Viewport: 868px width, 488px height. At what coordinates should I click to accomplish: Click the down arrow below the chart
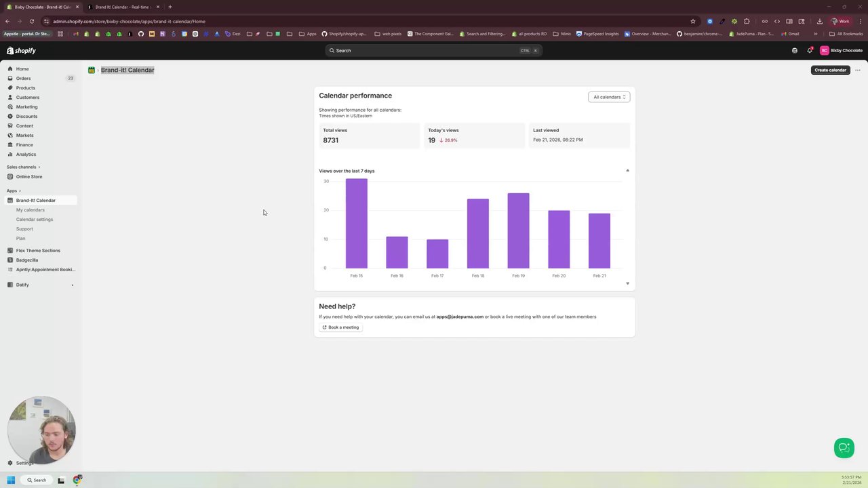point(627,283)
